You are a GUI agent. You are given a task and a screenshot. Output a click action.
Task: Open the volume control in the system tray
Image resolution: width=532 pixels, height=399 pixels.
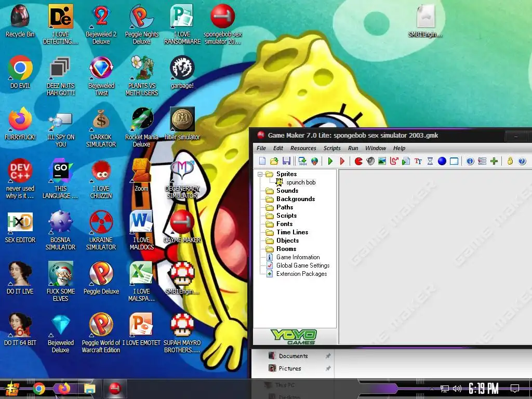tap(457, 389)
